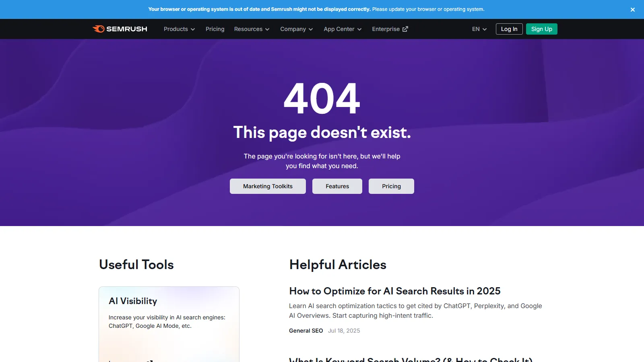This screenshot has width=644, height=362.
Task: Select the Marketing Toolkits button
Action: click(268, 186)
